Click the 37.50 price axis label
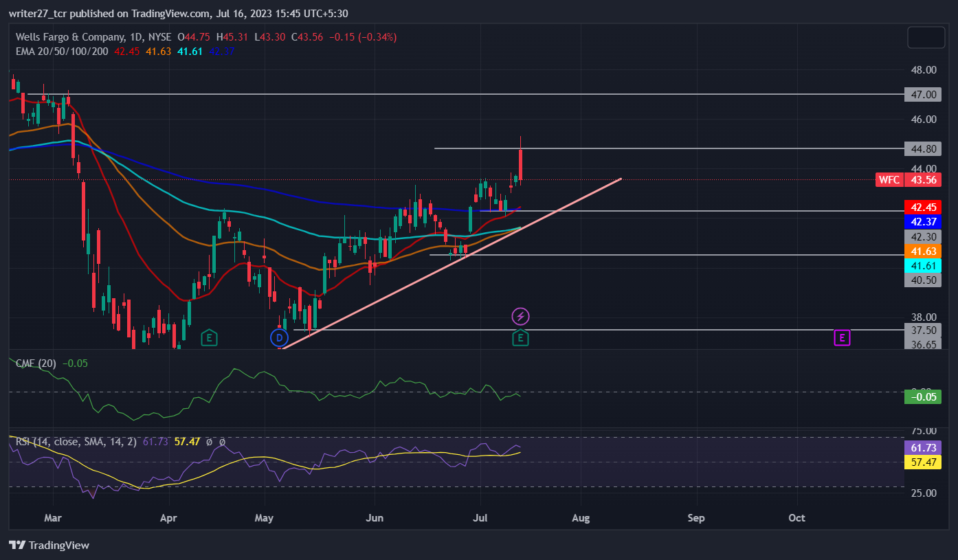Image resolution: width=958 pixels, height=560 pixels. (x=923, y=330)
